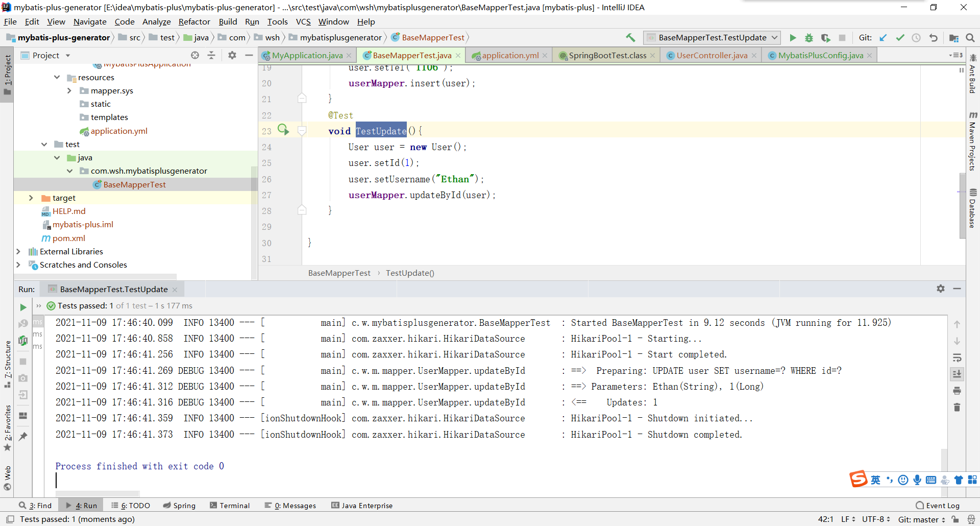Viewport: 980px width, 526px height.
Task: Jump down the stack trace arrow
Action: [957, 341]
